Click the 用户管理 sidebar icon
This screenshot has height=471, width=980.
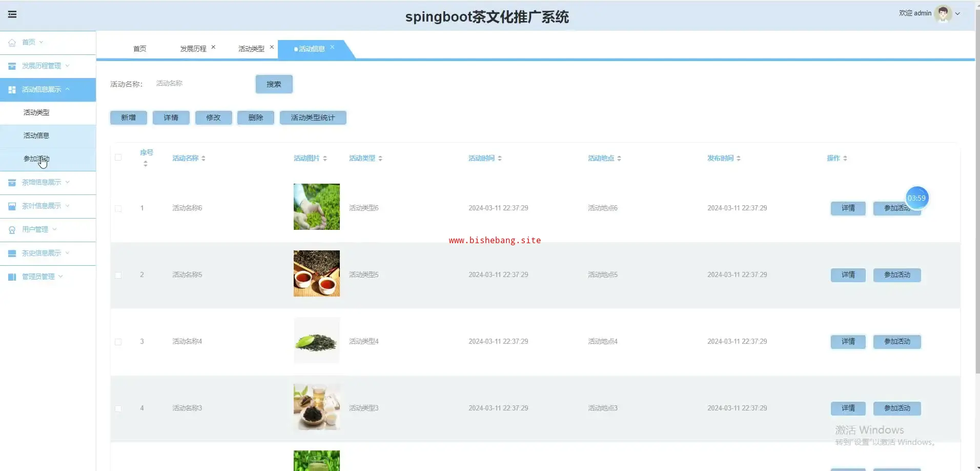tap(12, 230)
